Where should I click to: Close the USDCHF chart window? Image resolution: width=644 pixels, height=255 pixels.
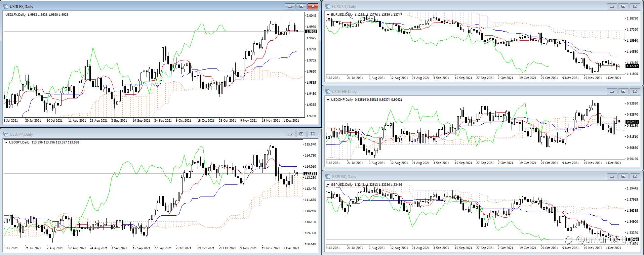635,91
